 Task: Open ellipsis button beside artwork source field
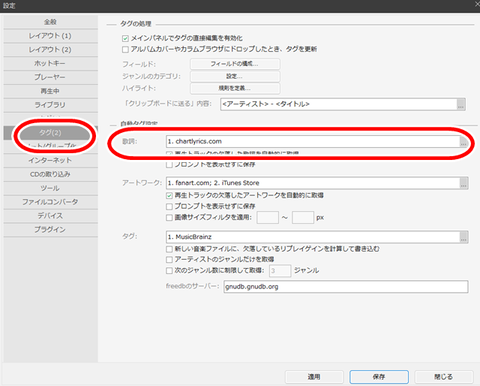(x=464, y=183)
